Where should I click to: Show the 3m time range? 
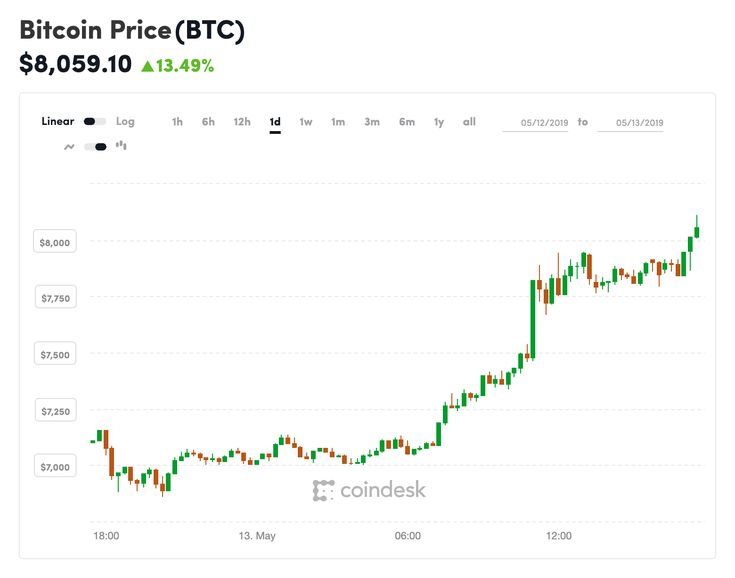(x=372, y=122)
